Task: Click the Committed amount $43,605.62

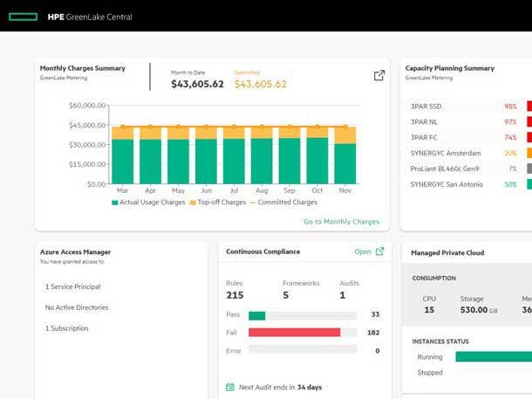Action: pos(260,85)
